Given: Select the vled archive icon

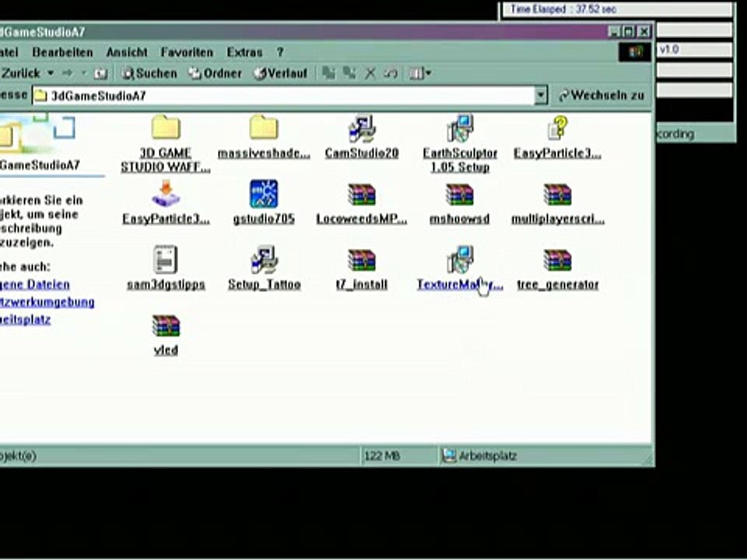Looking at the screenshot, I should [x=166, y=326].
